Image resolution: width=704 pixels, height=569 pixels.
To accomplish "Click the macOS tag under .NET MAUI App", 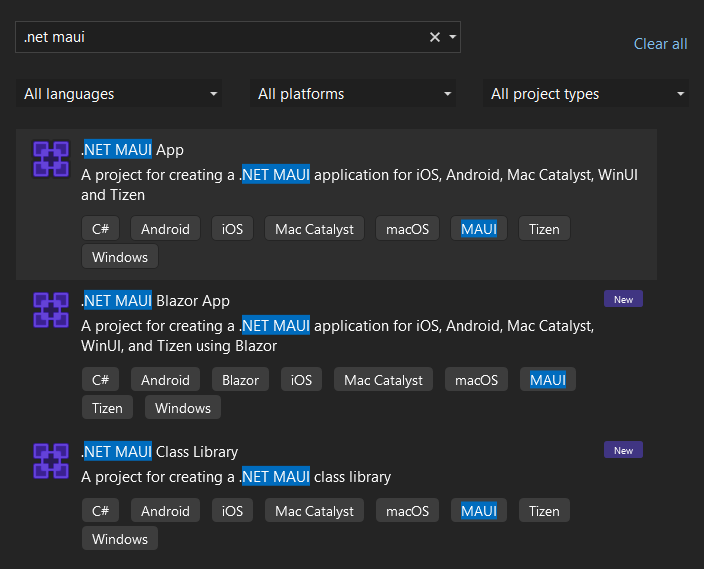I will [x=407, y=229].
